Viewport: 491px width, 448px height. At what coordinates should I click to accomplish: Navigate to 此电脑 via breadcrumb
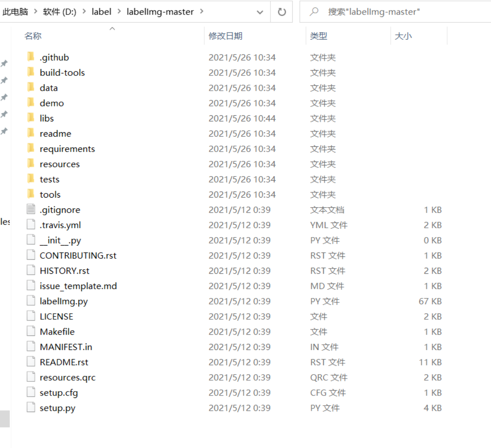point(15,12)
